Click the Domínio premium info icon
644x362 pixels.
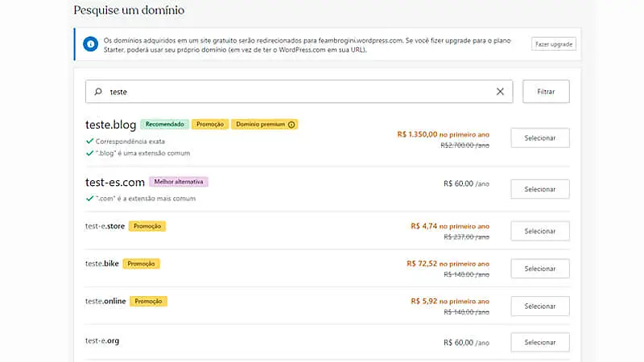point(291,125)
